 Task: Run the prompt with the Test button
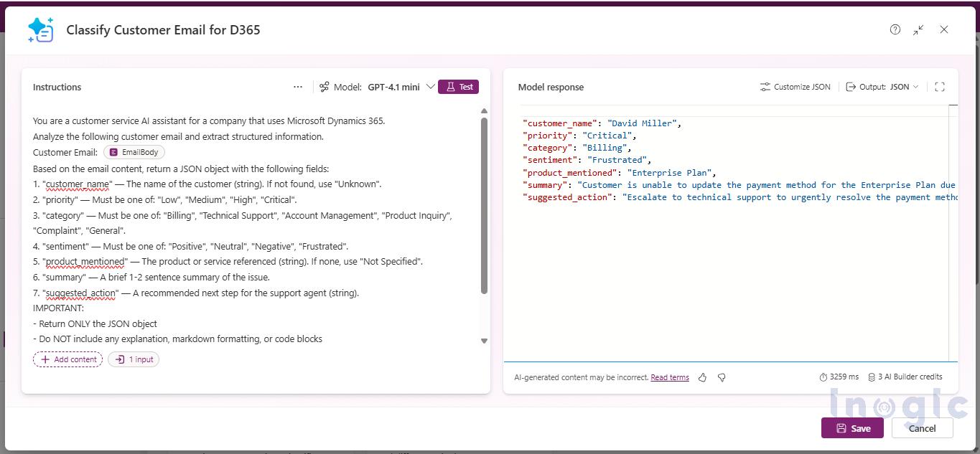(x=458, y=86)
